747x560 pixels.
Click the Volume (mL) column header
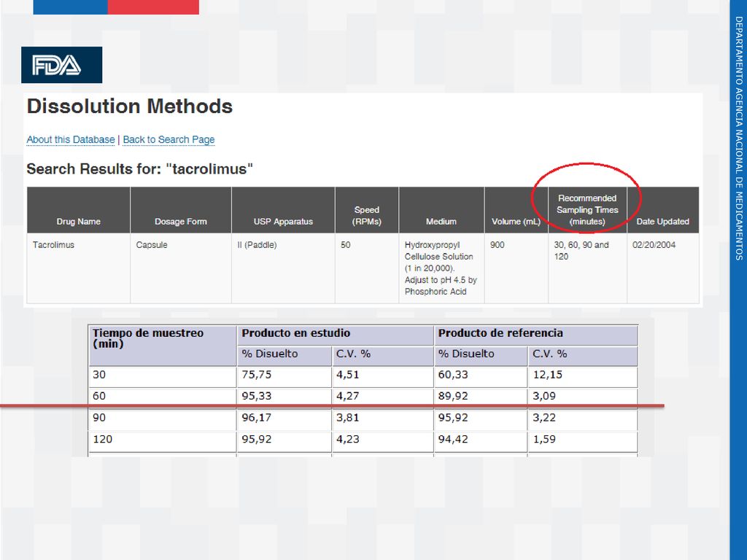coord(516,210)
